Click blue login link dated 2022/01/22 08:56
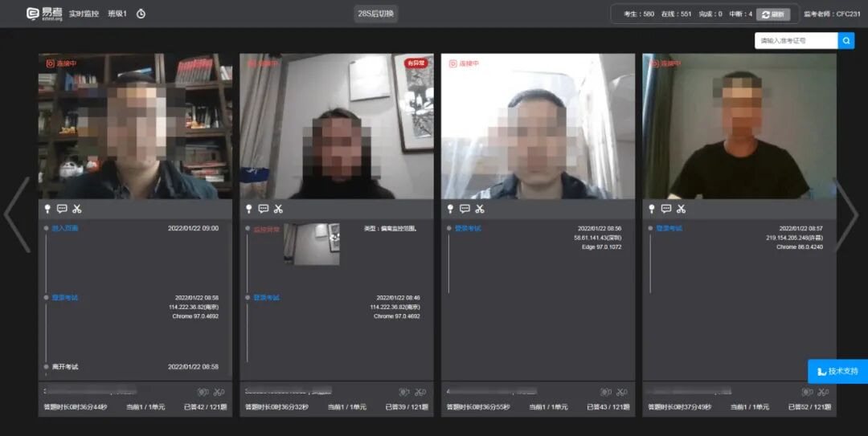 [468, 228]
